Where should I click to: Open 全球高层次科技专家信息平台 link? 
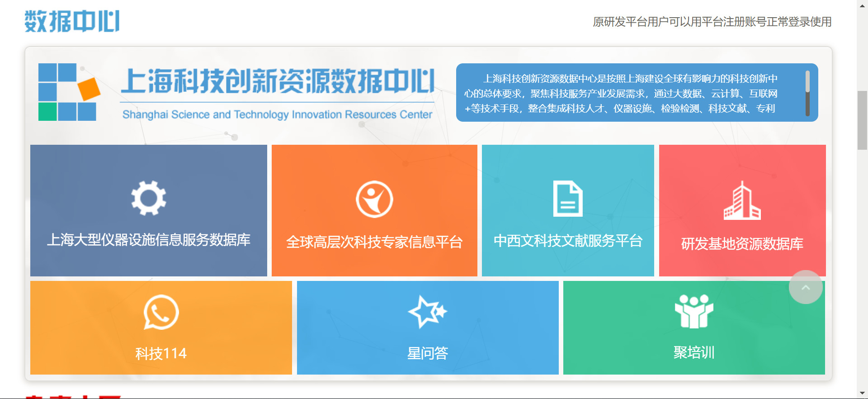tap(374, 242)
